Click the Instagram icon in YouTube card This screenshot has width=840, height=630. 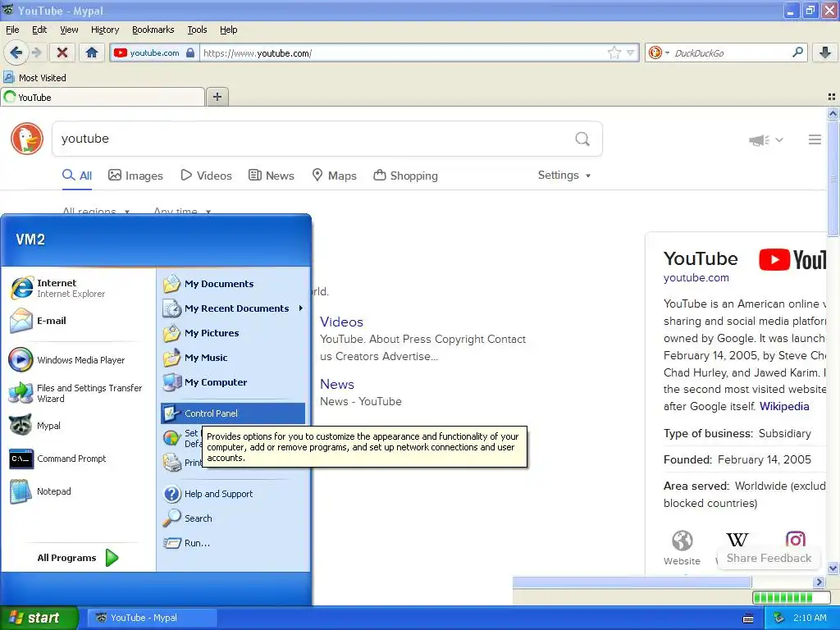(x=795, y=539)
